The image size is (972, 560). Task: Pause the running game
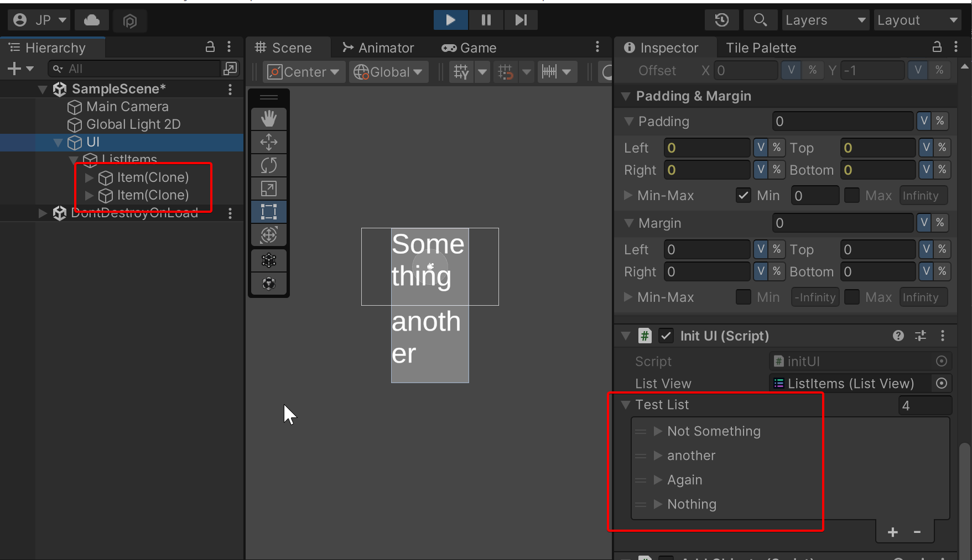point(486,20)
